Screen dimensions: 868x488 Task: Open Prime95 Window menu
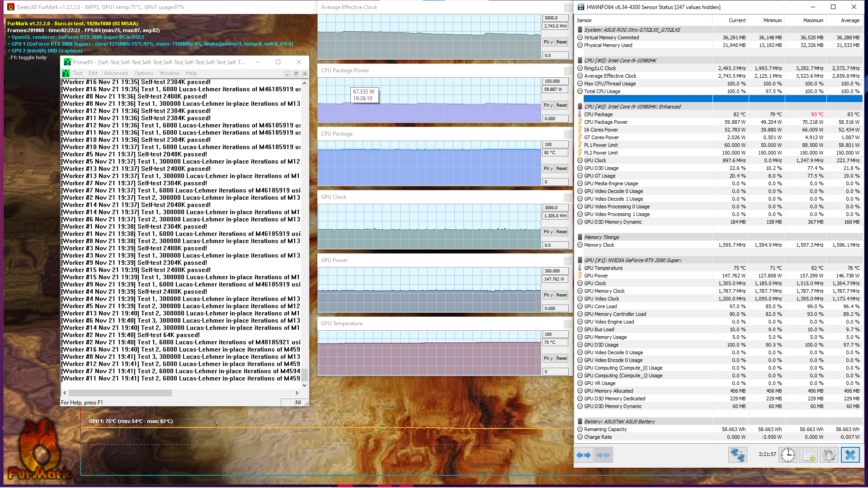[x=170, y=73]
